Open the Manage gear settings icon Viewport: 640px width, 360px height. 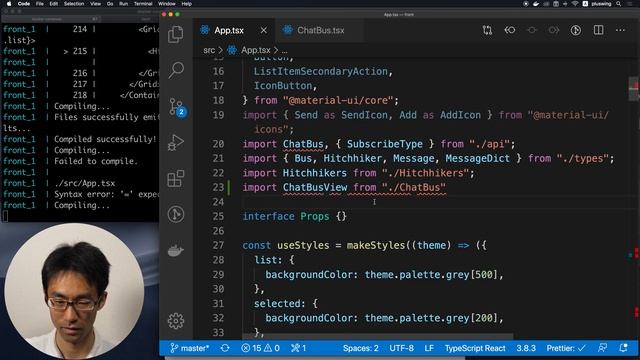176,321
